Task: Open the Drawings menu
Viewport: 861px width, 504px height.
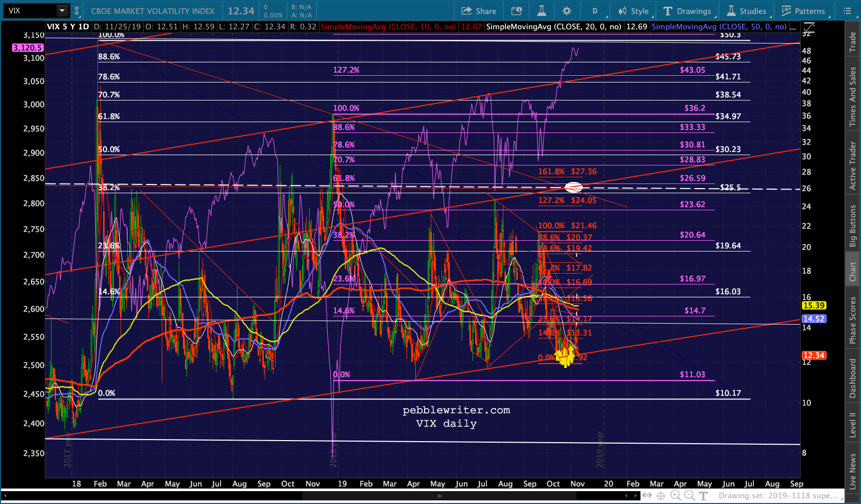Action: click(687, 11)
